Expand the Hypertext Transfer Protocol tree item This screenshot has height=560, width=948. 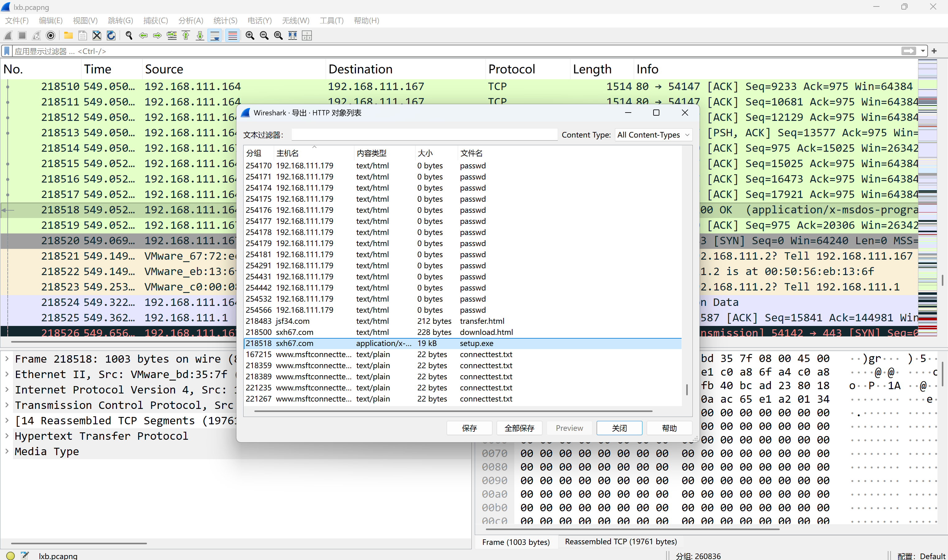7,436
